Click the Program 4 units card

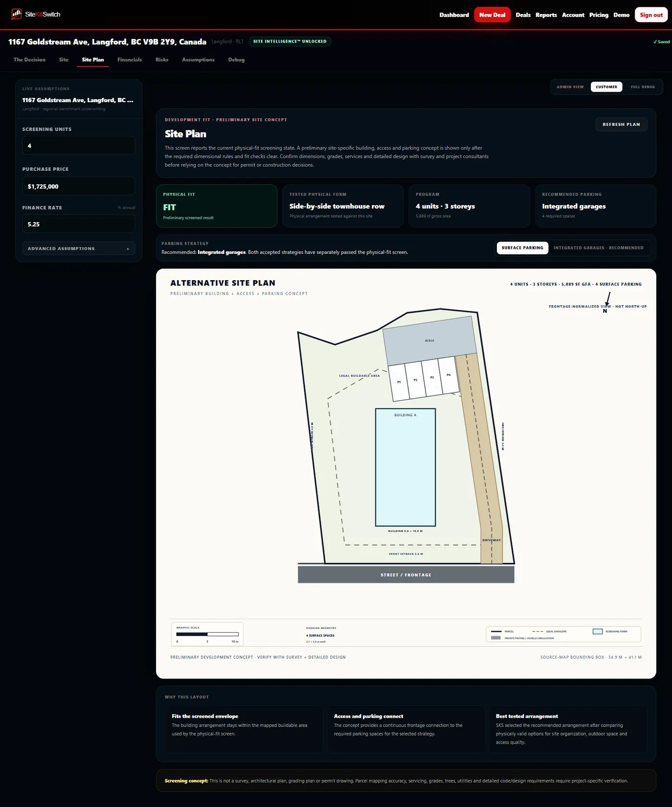(x=469, y=206)
